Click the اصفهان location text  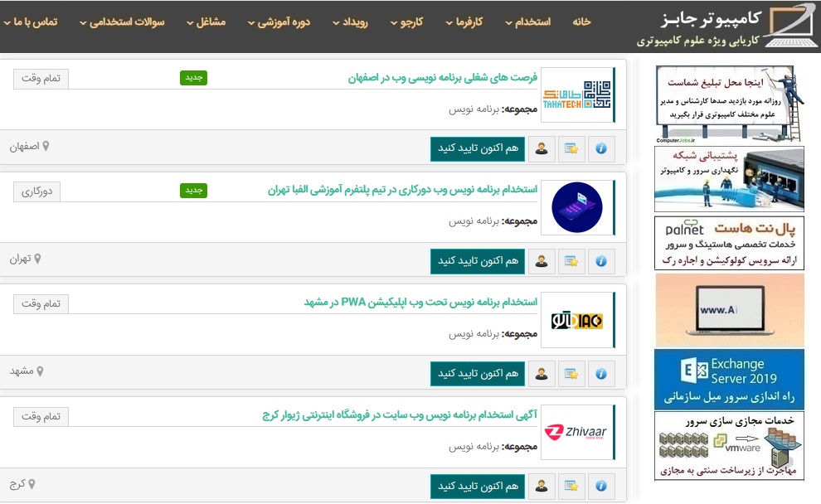[x=24, y=147]
